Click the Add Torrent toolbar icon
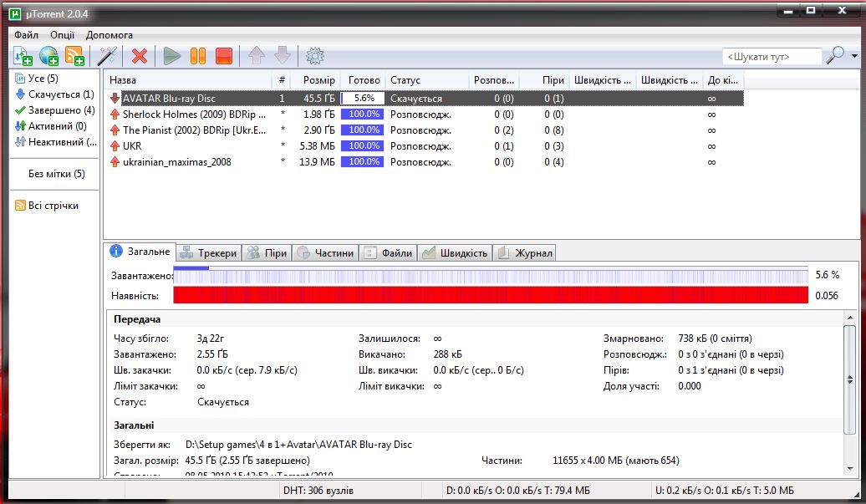The width and height of the screenshot is (866, 504). coord(23,56)
